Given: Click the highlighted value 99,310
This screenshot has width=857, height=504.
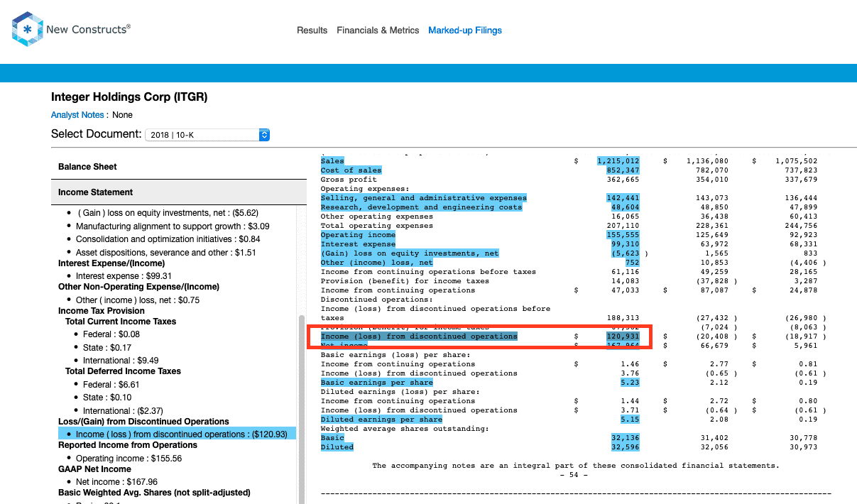Looking at the screenshot, I should (625, 244).
